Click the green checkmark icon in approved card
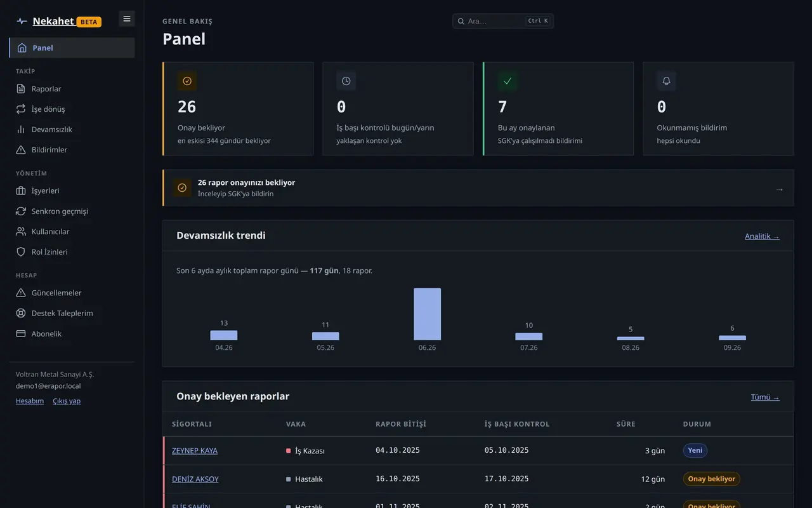The image size is (812, 508). tap(507, 81)
